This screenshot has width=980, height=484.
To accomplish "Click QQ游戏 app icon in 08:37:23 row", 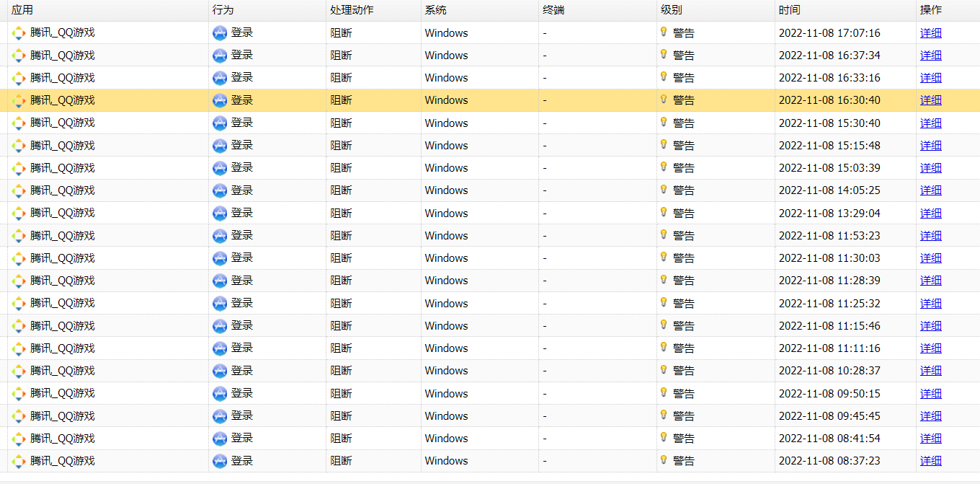I will pyautogui.click(x=19, y=461).
